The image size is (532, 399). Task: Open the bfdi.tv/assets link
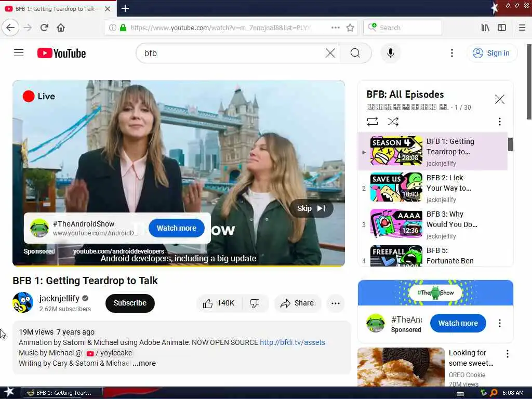pos(292,342)
